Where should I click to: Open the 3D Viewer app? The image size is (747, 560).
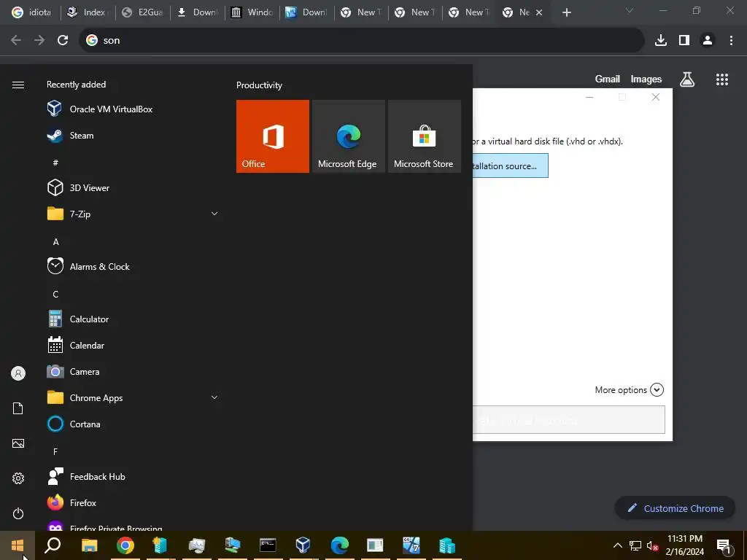(x=133, y=187)
